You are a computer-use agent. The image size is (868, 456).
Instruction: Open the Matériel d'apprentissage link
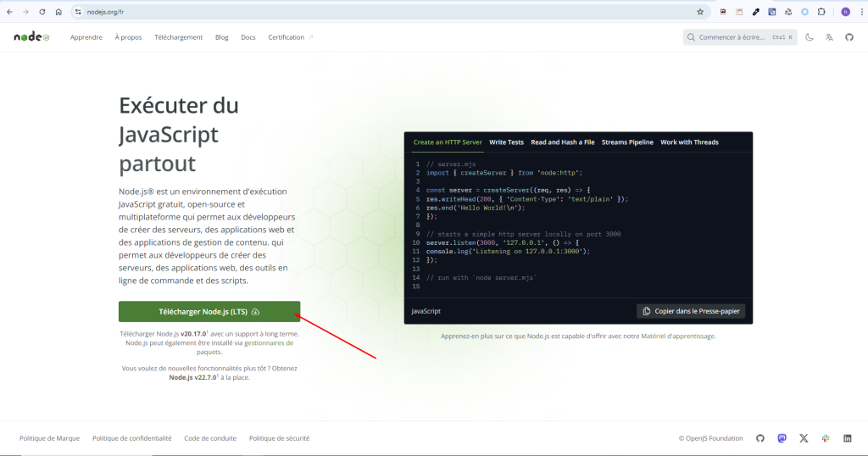pyautogui.click(x=677, y=336)
